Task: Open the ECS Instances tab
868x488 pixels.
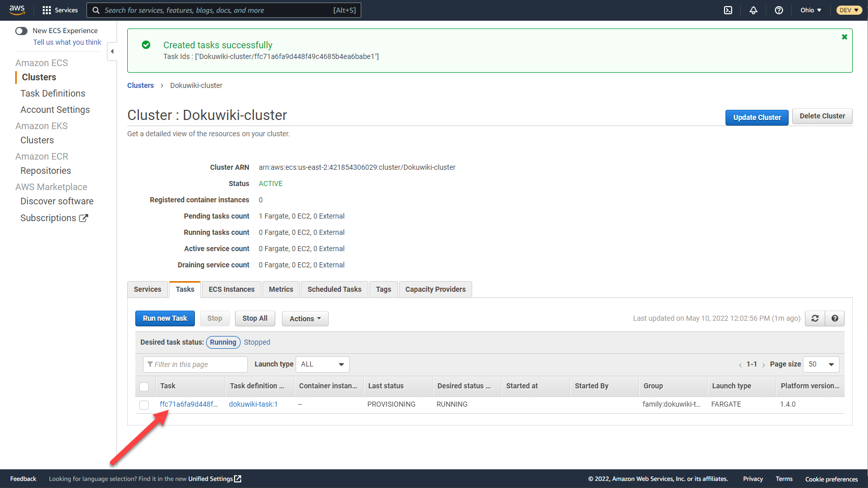Action: pyautogui.click(x=232, y=289)
